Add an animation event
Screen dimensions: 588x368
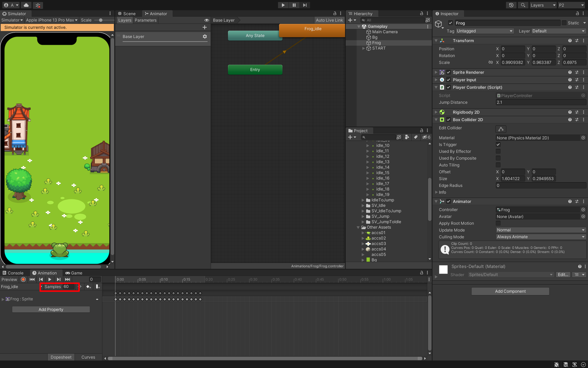[98, 287]
